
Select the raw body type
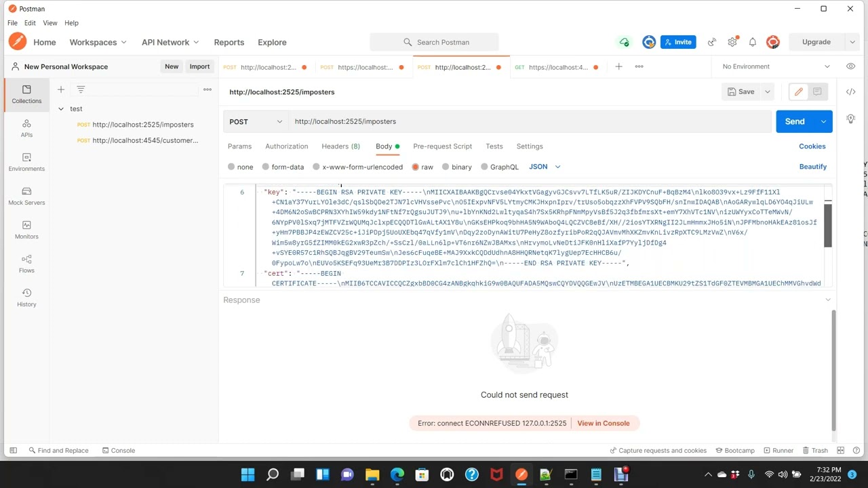pyautogui.click(x=422, y=167)
